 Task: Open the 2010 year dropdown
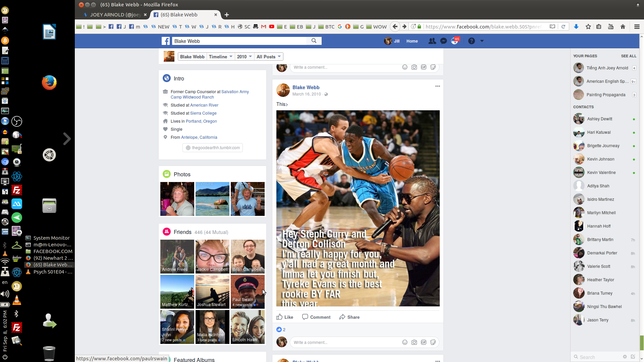pyautogui.click(x=244, y=57)
